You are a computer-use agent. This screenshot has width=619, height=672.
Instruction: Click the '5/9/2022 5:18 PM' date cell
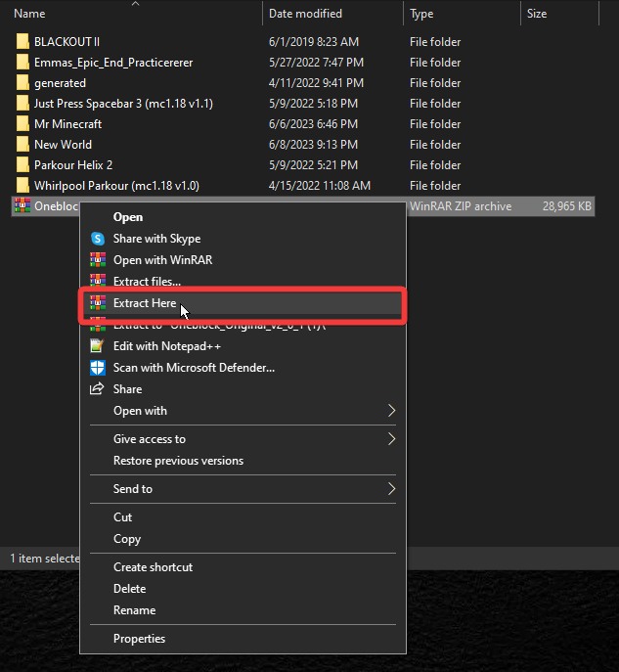(313, 104)
